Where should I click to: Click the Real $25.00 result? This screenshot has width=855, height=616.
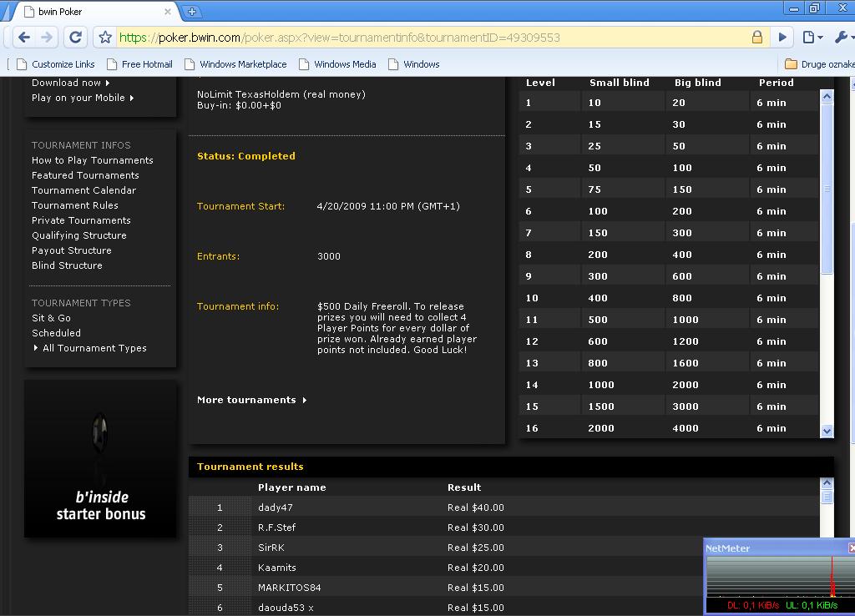(475, 548)
